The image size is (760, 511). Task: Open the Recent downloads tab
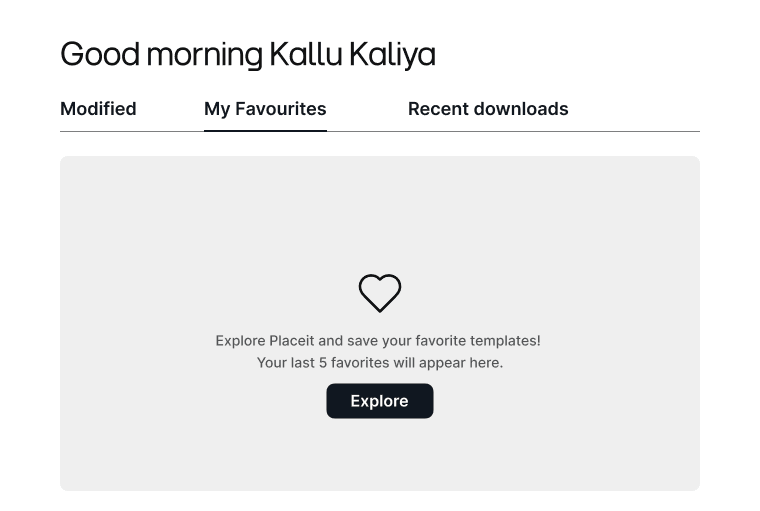[488, 109]
